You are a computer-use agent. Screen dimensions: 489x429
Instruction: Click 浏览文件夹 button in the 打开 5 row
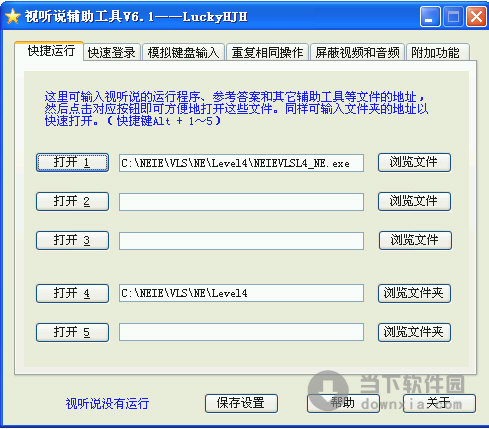[414, 332]
